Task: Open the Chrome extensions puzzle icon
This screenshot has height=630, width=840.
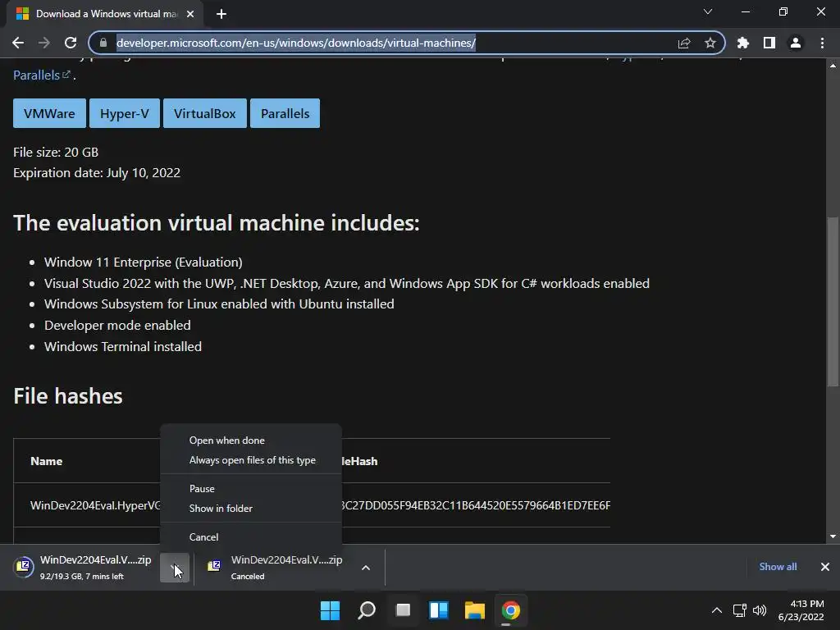Action: coord(743,43)
